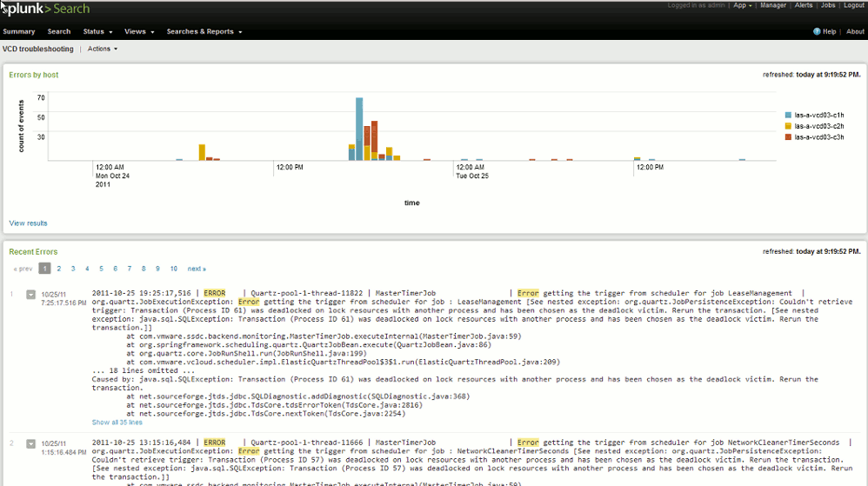Click Logout in the top bar
This screenshot has width=868, height=486.
pos(853,5)
